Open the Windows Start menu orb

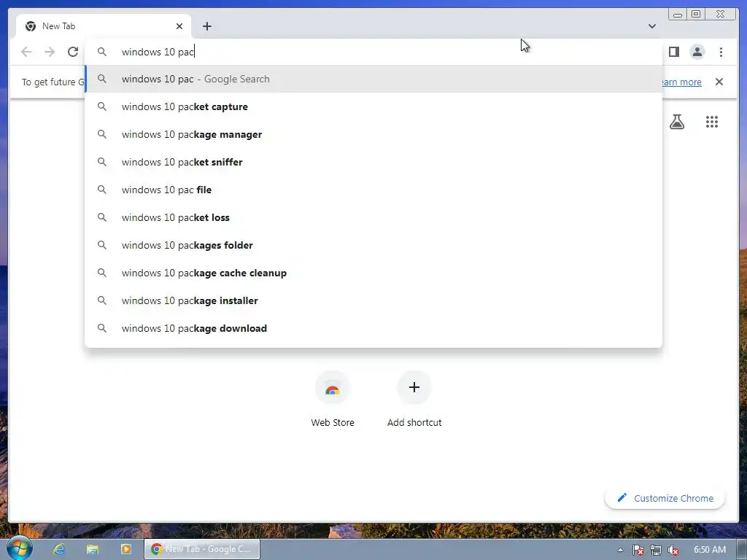(20, 548)
